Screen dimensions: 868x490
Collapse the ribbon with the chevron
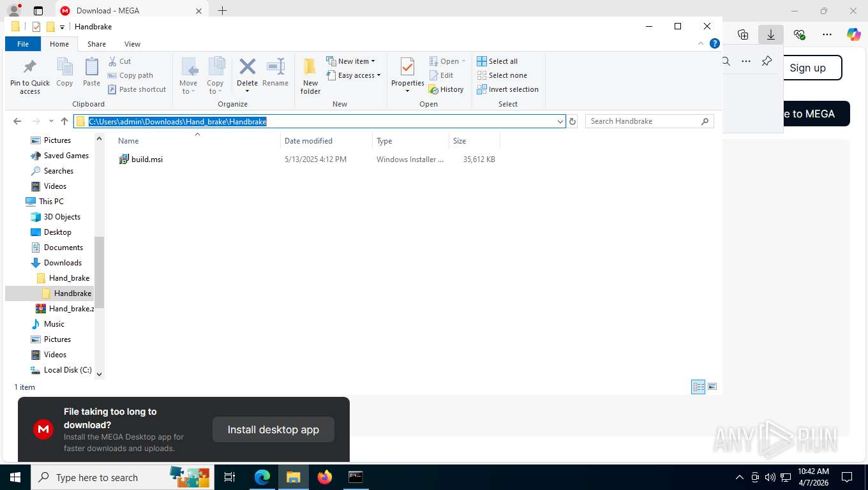[x=701, y=43]
